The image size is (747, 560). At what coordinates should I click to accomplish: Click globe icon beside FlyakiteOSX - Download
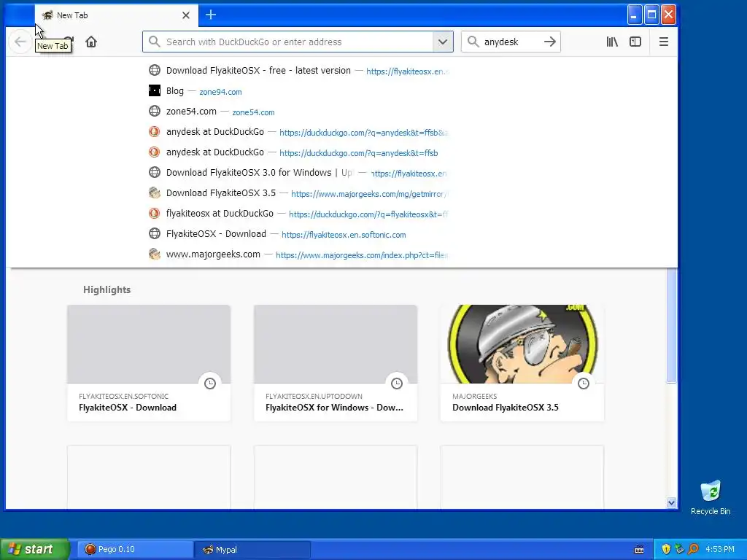click(x=155, y=234)
